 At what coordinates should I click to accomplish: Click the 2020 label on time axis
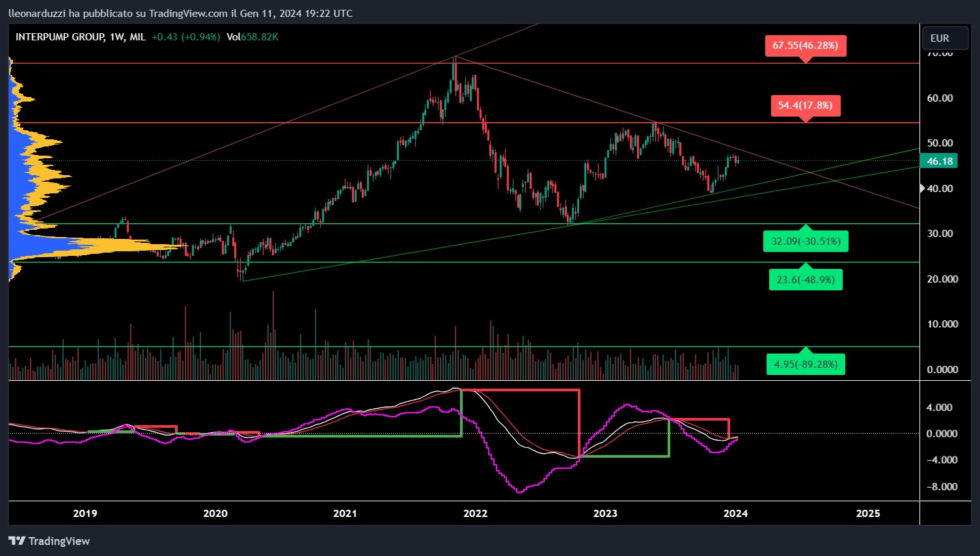(215, 513)
